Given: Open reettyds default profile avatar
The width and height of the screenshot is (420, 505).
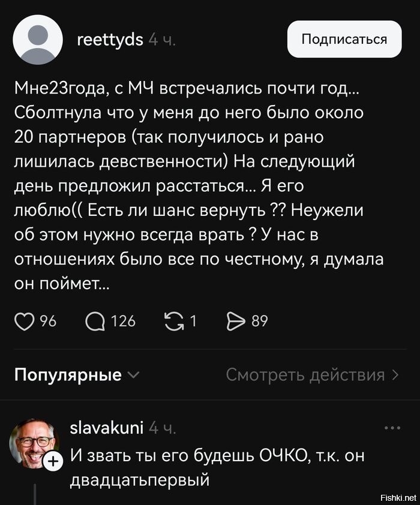Looking at the screenshot, I should tap(38, 40).
